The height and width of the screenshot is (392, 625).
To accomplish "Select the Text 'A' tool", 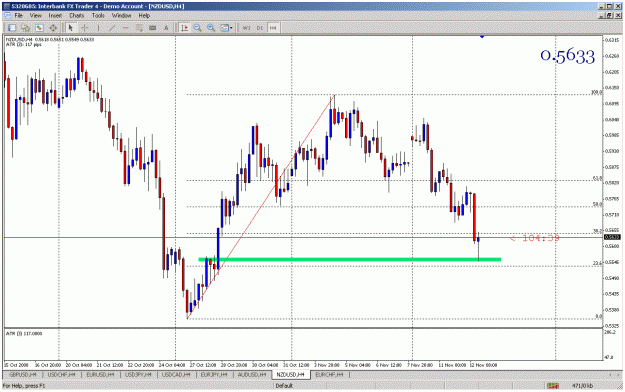I will tap(166, 28).
